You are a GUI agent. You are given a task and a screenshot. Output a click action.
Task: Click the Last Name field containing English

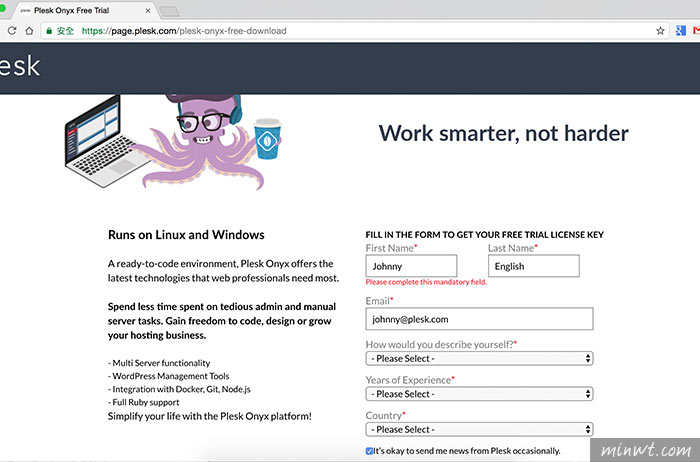pyautogui.click(x=534, y=266)
